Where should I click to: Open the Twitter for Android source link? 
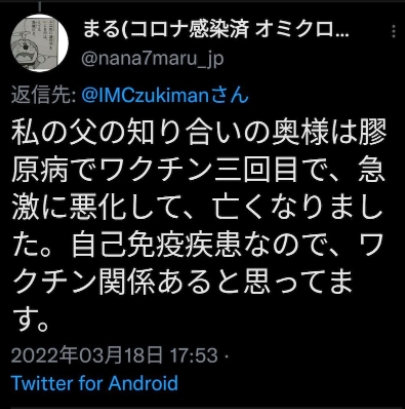95,383
